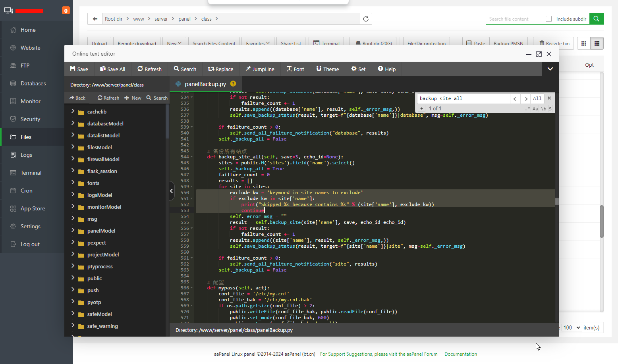Click the Save icon in editor toolbar
The height and width of the screenshot is (364, 618).
coord(73,69)
